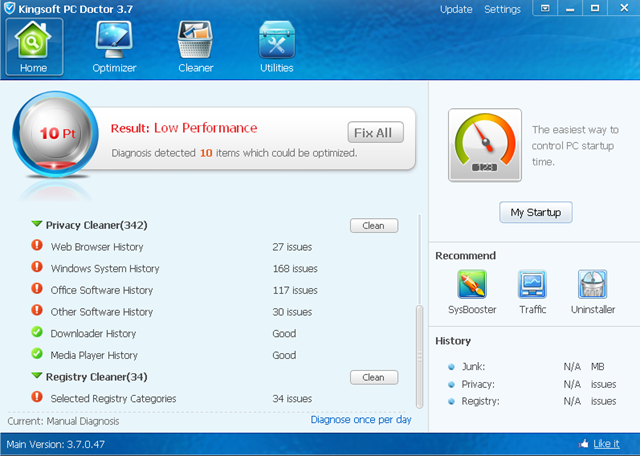Collapse the Registry Cleaner section

pyautogui.click(x=37, y=376)
